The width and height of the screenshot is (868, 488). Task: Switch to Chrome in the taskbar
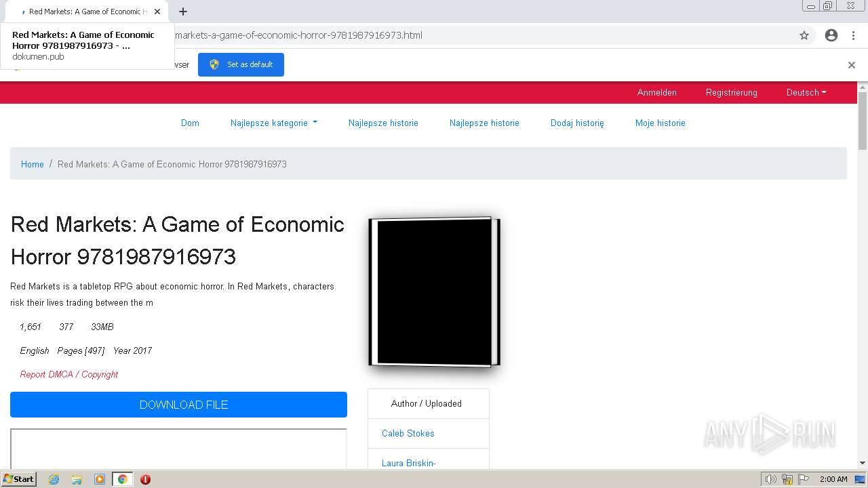click(x=123, y=479)
